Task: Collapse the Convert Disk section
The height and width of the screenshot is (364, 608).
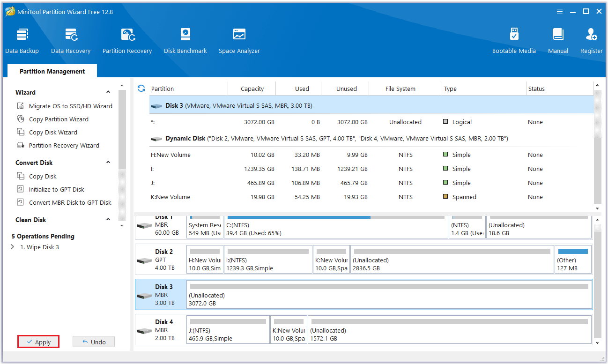Action: click(x=108, y=163)
